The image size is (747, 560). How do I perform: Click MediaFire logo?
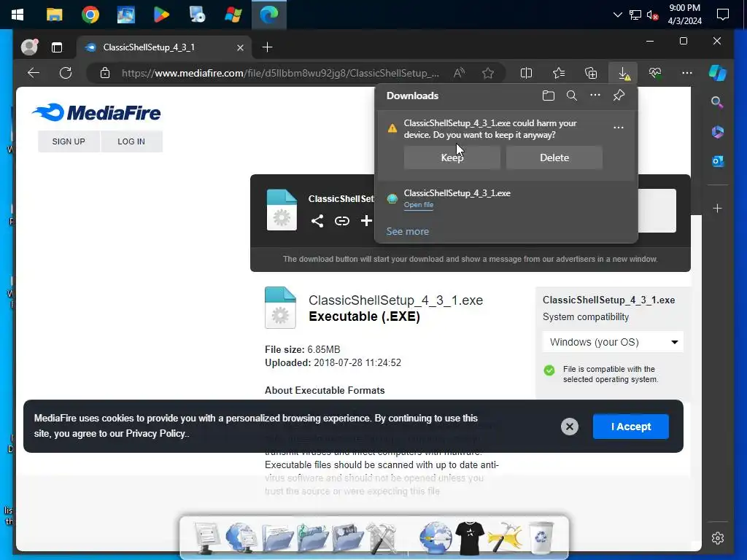tap(96, 113)
